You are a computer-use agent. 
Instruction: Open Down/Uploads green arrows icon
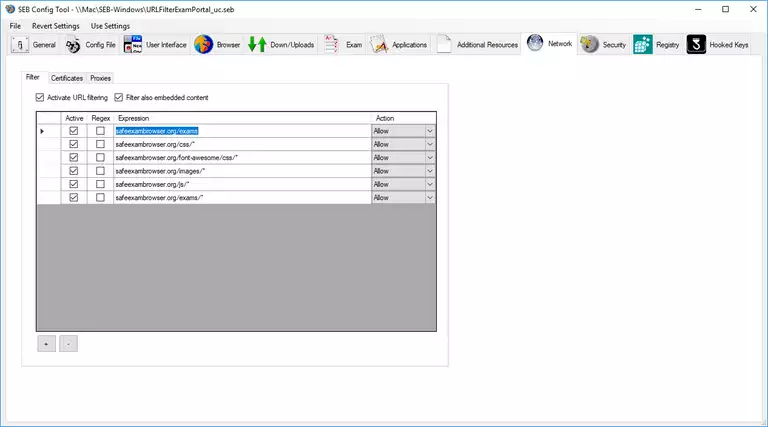(x=257, y=45)
